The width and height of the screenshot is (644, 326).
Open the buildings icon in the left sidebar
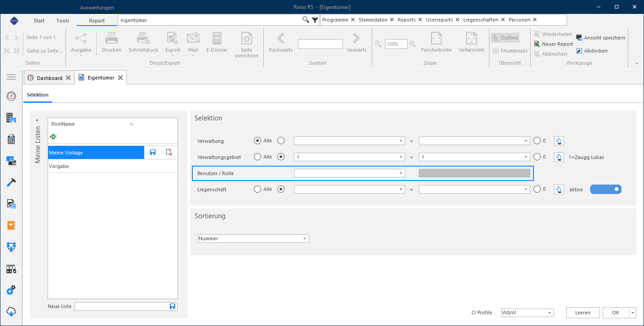[x=11, y=118]
